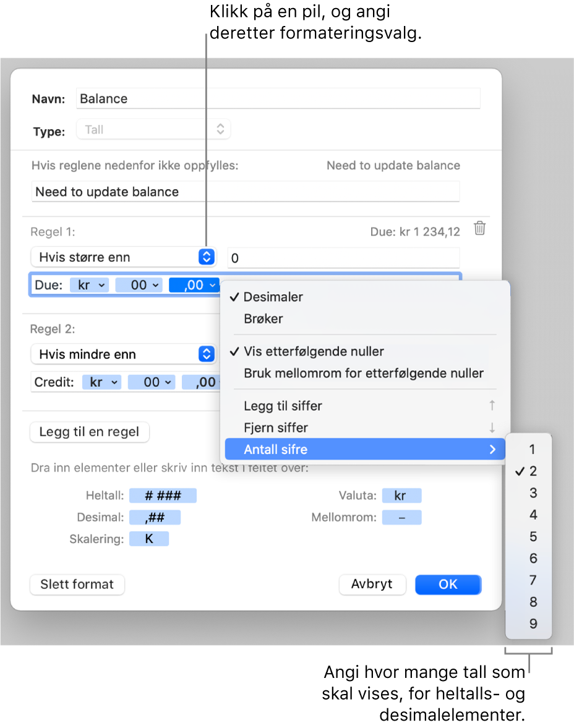This screenshot has height=728, width=574.
Task: Expand the 00 integer token in Credit row
Action: (x=152, y=382)
